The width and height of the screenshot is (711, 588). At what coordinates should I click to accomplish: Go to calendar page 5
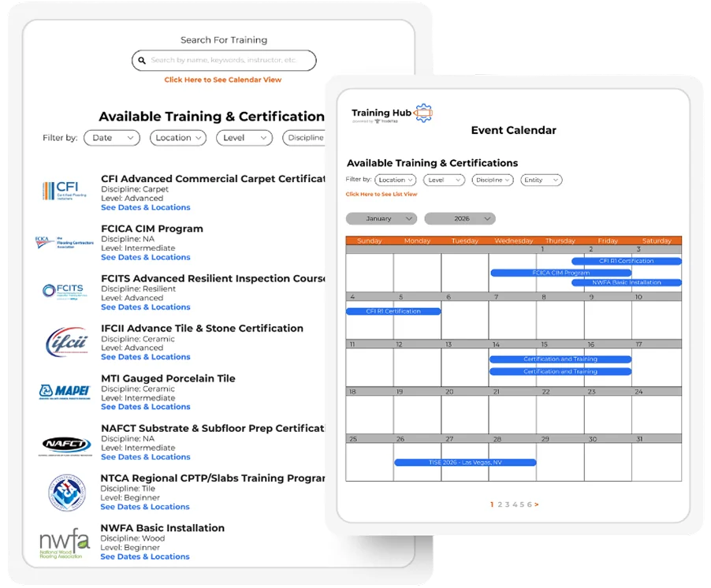(x=522, y=504)
